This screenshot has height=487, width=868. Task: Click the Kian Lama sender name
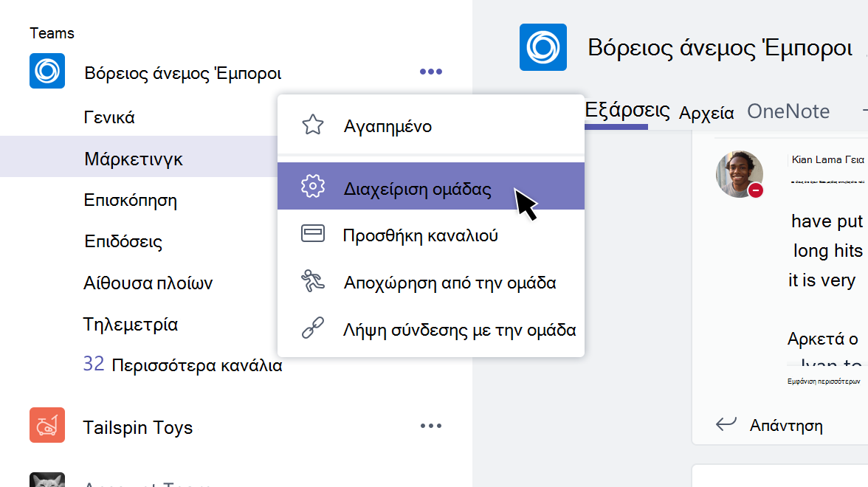(x=816, y=159)
